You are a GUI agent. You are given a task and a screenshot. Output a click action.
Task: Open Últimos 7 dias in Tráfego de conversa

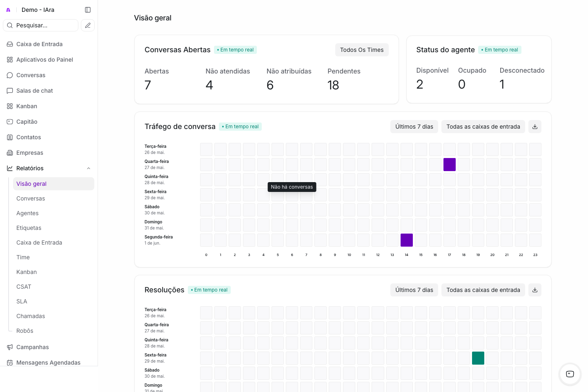pos(414,127)
